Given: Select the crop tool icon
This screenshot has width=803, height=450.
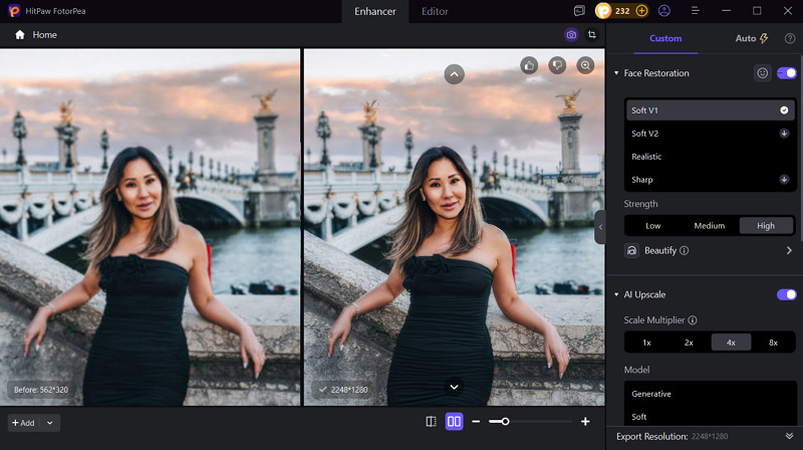Looking at the screenshot, I should pyautogui.click(x=592, y=35).
